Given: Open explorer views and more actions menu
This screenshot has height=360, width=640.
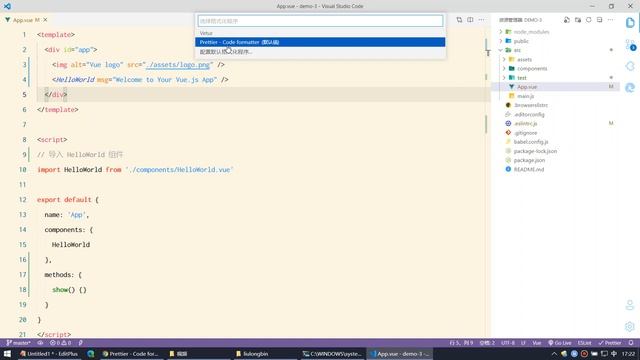Looking at the screenshot, I should tap(611, 20).
